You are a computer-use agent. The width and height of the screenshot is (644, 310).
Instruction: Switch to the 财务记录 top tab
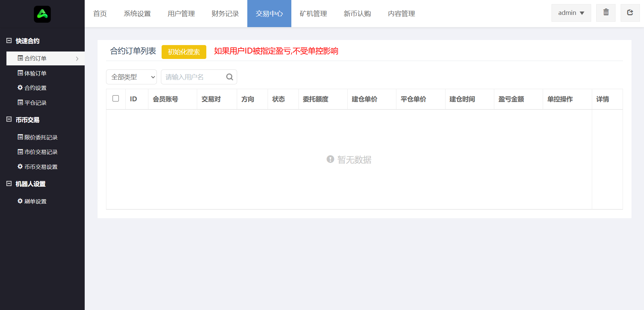(225, 14)
